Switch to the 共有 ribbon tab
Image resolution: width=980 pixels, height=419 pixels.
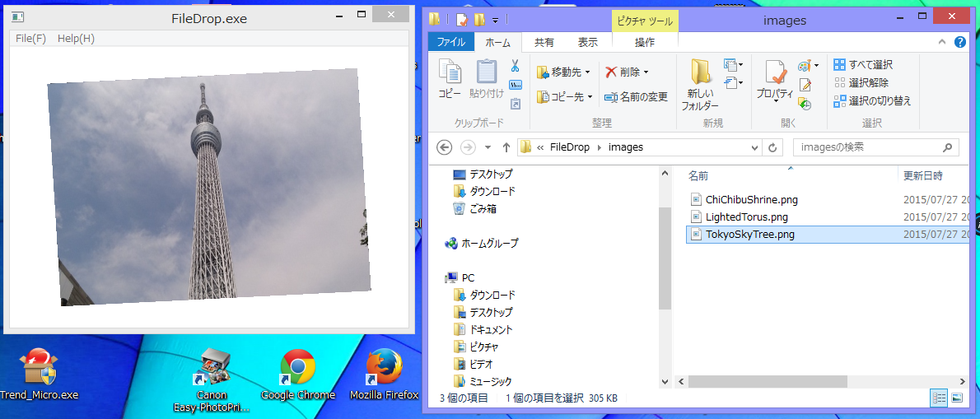tap(544, 42)
